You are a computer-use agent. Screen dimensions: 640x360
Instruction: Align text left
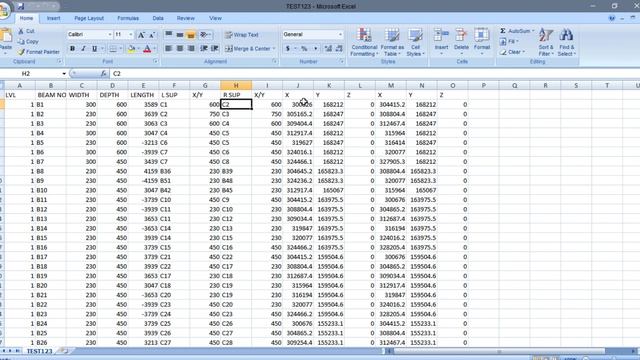pyautogui.click(x=169, y=49)
